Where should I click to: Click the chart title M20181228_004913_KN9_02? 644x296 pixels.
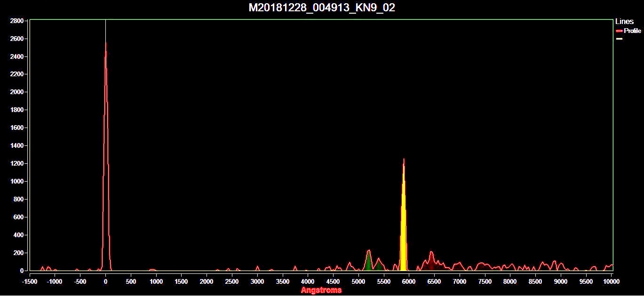pyautogui.click(x=322, y=8)
